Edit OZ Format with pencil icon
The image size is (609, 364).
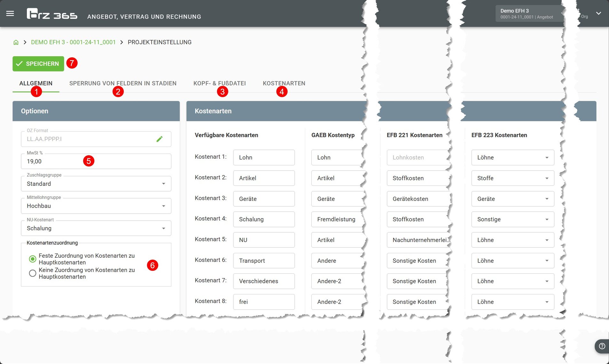click(x=159, y=139)
